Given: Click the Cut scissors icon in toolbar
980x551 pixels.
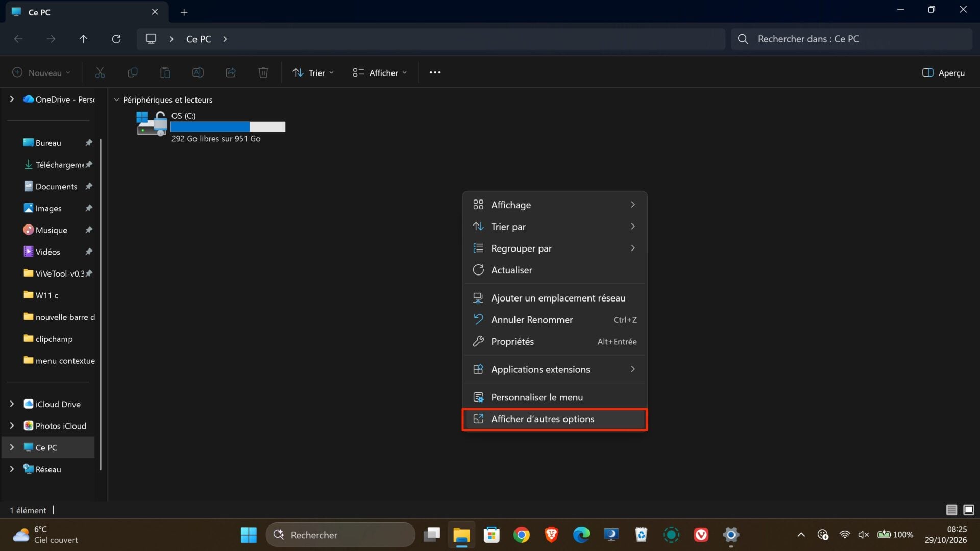Looking at the screenshot, I should (x=100, y=72).
